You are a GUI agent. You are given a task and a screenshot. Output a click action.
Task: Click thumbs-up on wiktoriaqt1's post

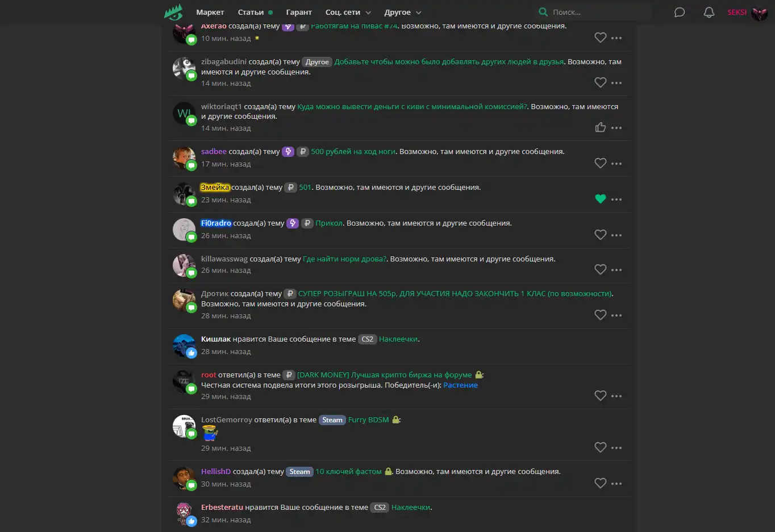601,127
